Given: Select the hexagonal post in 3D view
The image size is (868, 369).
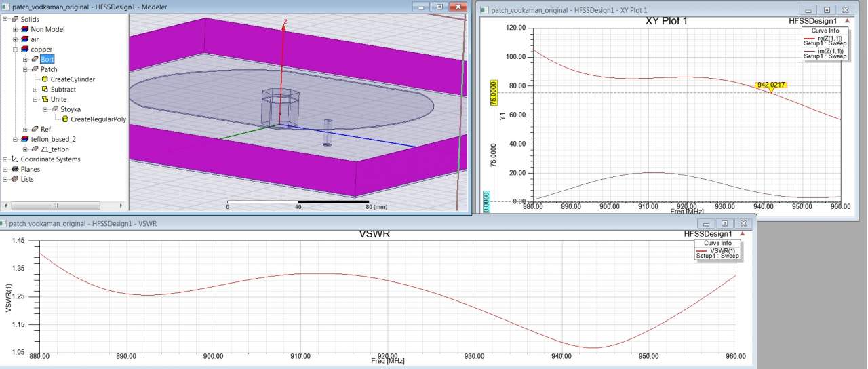Looking at the screenshot, I should (279, 107).
